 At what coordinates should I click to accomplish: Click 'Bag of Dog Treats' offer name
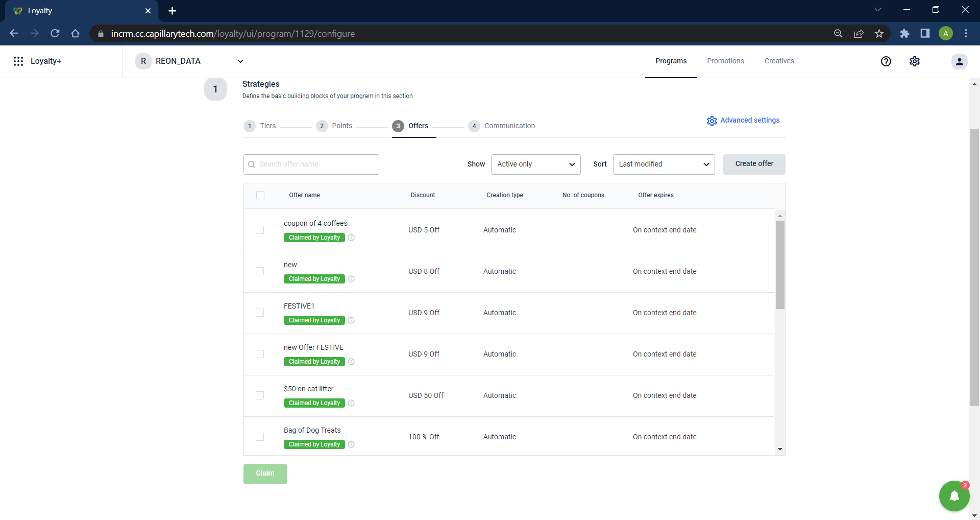click(312, 431)
